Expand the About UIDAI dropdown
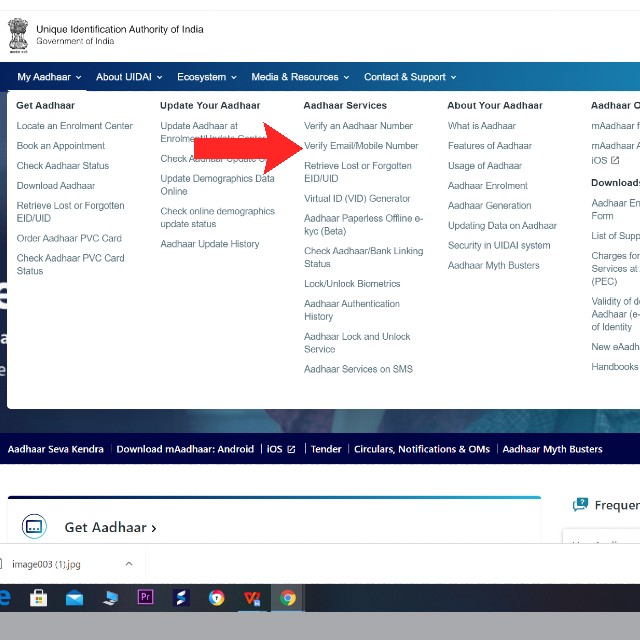This screenshot has width=640, height=640. tap(129, 77)
